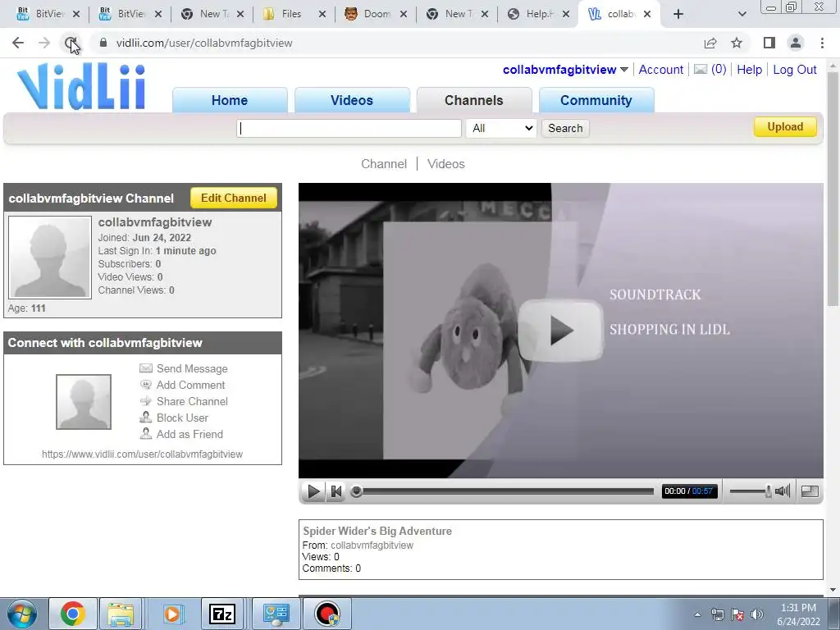The image size is (840, 630).
Task: Switch to the Videos sub-link below search
Action: pos(445,164)
